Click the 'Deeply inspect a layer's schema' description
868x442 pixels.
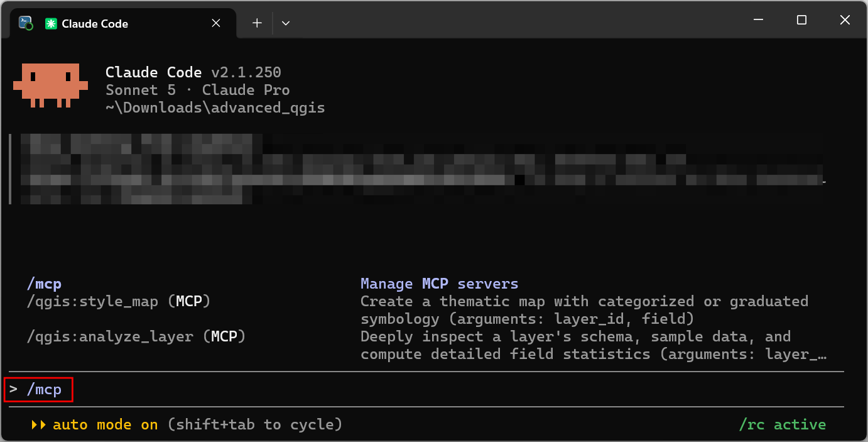coord(594,346)
